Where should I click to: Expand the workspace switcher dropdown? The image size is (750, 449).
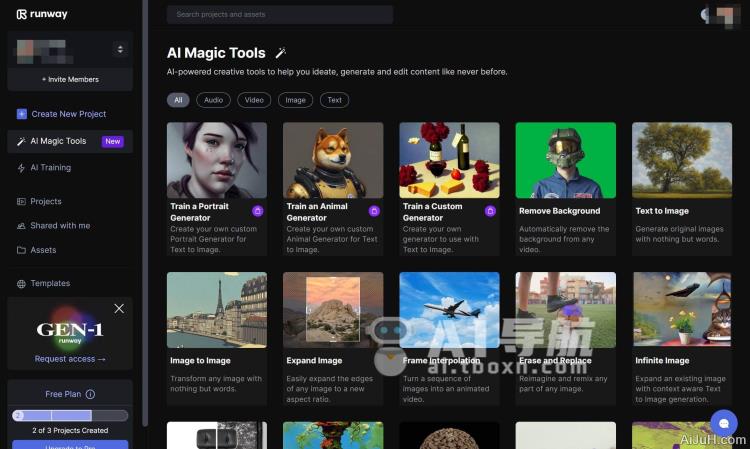(120, 49)
